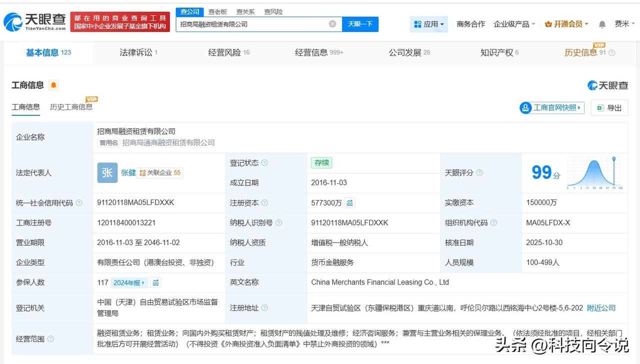Switch to the 法律诉讼 tab
The image size is (640, 364).
(x=138, y=52)
